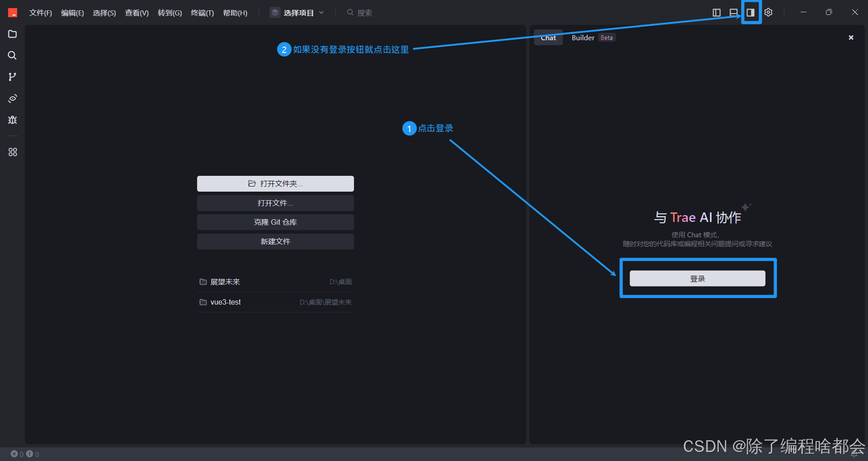Click the 登录 login button
The height and width of the screenshot is (461, 868).
click(698, 278)
